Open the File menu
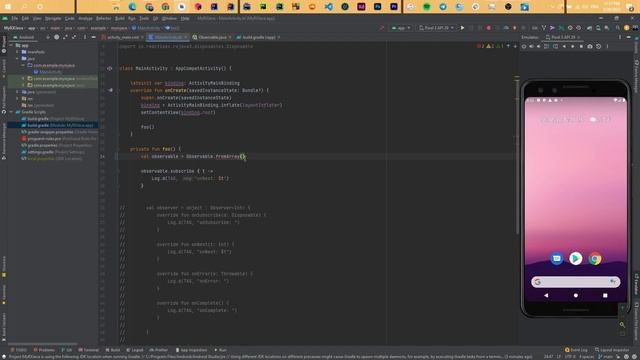The height and width of the screenshot is (360, 640). pos(15,18)
